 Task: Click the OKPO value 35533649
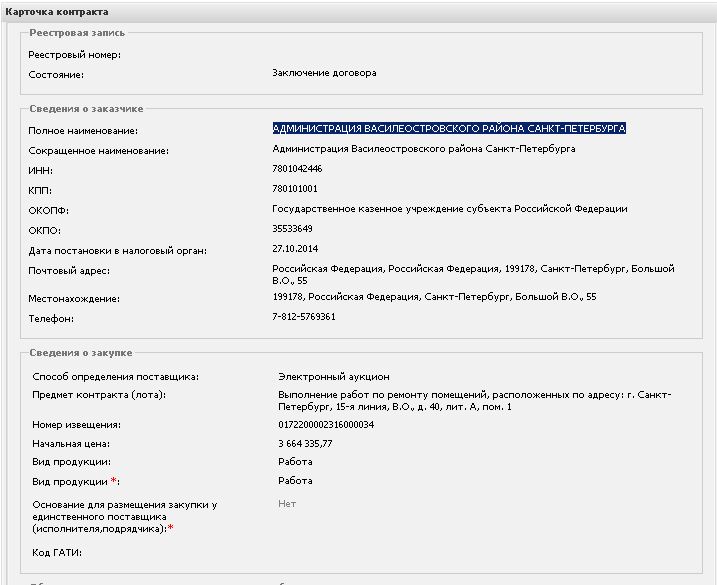(293, 229)
